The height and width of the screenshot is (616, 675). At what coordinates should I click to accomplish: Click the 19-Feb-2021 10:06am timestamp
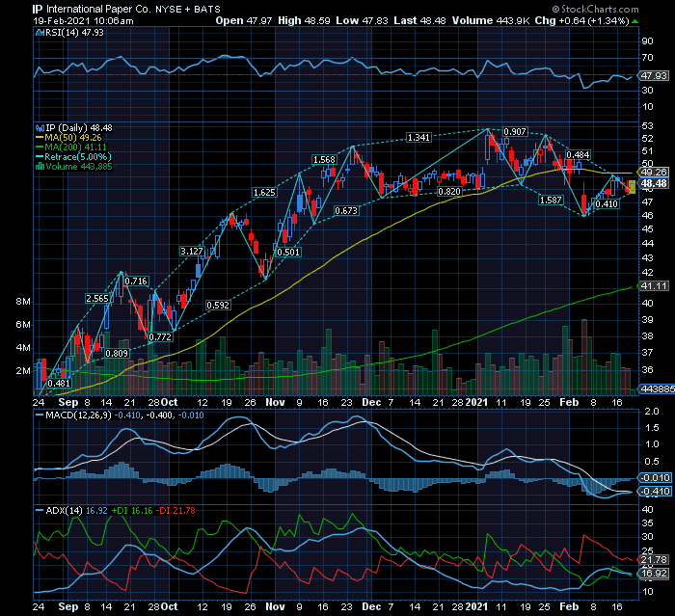point(83,20)
